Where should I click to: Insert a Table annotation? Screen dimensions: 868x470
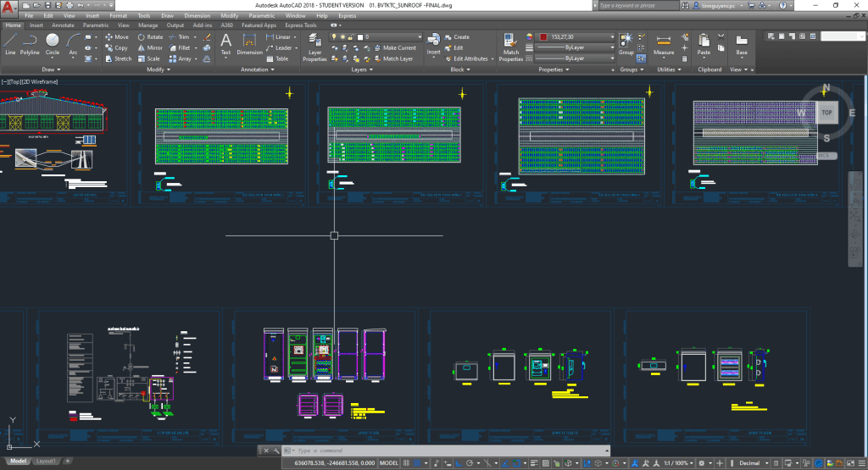[277, 58]
